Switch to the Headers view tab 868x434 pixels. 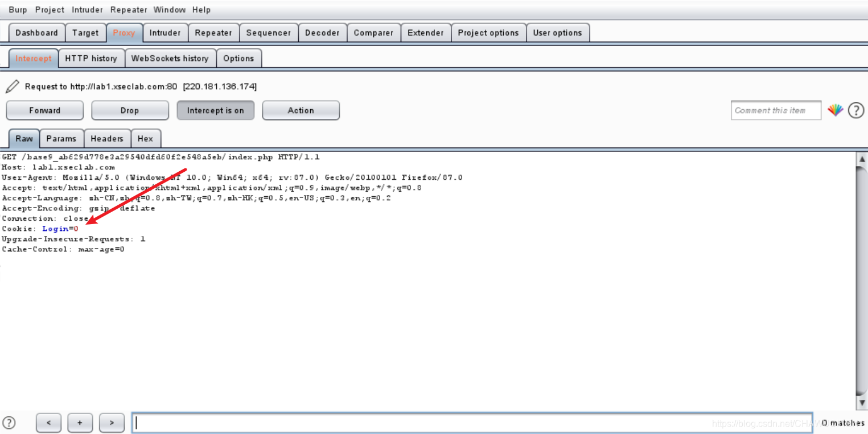107,138
